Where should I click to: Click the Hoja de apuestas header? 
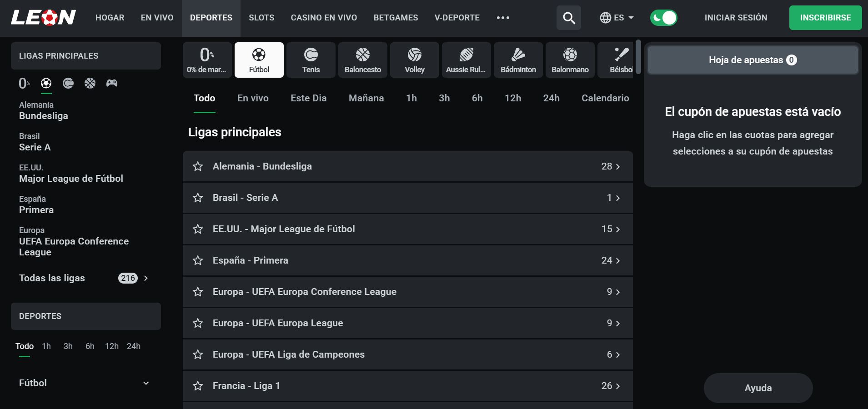click(753, 60)
